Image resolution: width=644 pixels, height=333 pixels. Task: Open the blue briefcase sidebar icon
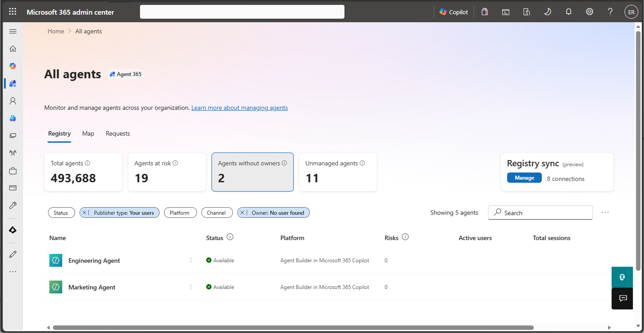[13, 118]
